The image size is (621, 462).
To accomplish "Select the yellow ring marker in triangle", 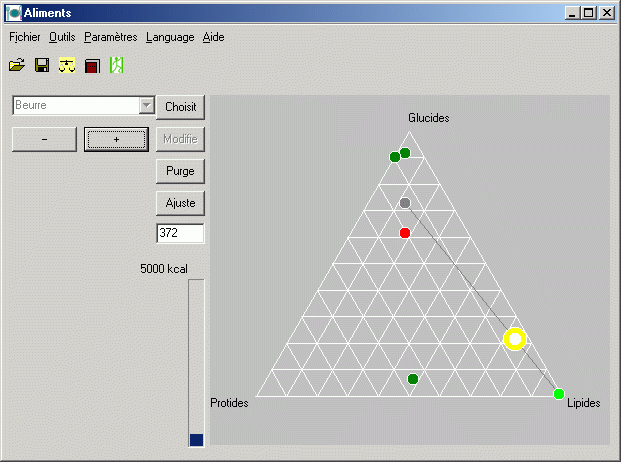I will pyautogui.click(x=515, y=339).
